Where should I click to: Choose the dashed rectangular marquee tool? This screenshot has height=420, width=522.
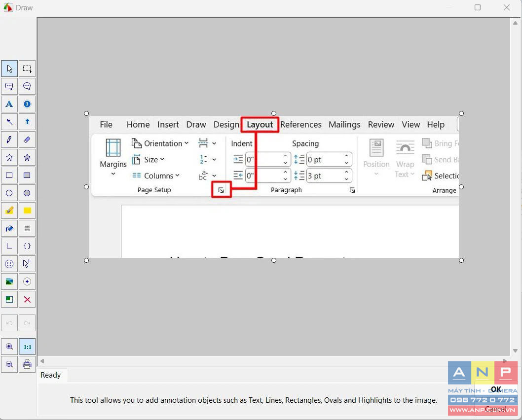coord(27,69)
